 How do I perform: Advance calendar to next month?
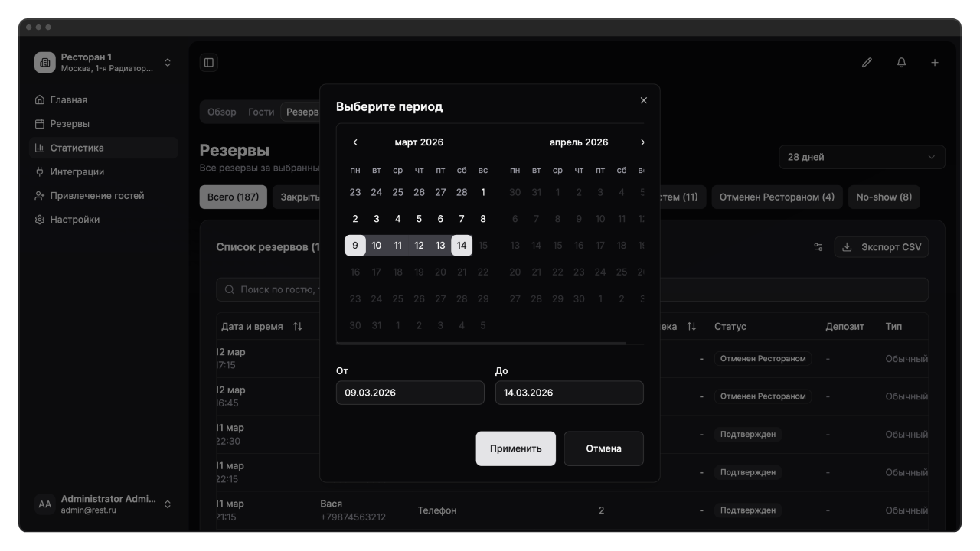(x=642, y=142)
